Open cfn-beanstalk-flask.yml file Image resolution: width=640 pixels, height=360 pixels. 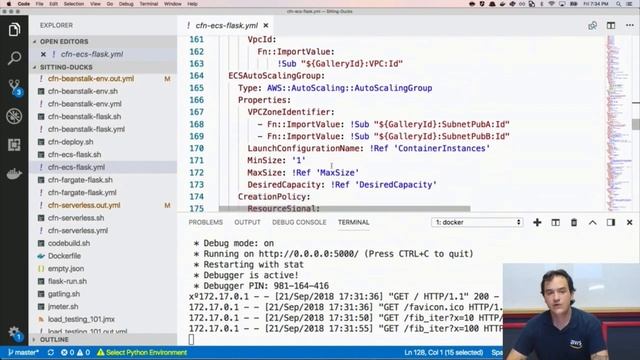pyautogui.click(x=86, y=129)
